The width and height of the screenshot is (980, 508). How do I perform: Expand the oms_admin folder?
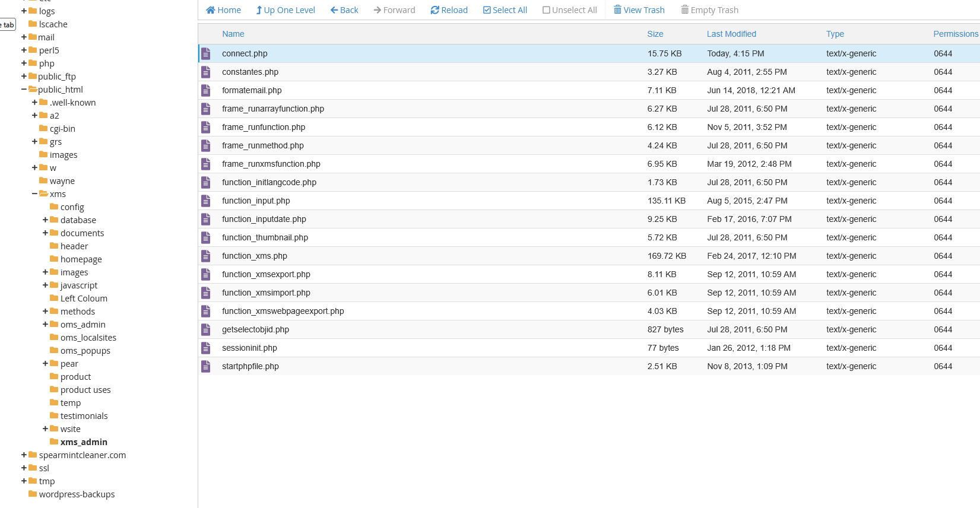[46, 325]
